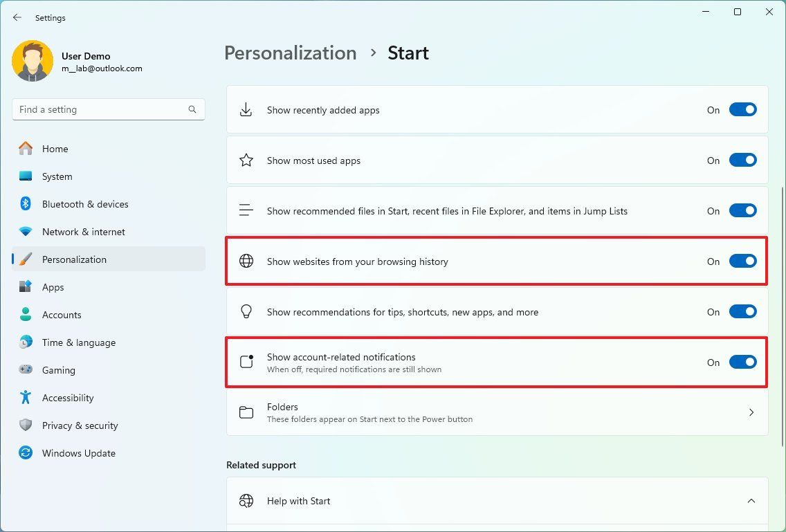Image resolution: width=786 pixels, height=532 pixels.
Task: Click the Bluetooth & devices icon
Action: [26, 204]
